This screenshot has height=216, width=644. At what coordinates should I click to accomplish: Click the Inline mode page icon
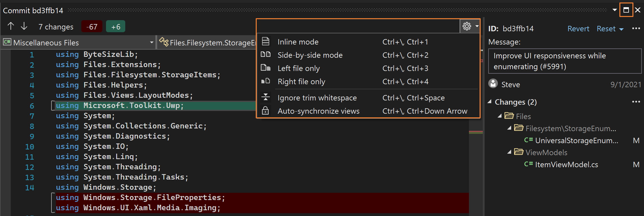coord(266,41)
